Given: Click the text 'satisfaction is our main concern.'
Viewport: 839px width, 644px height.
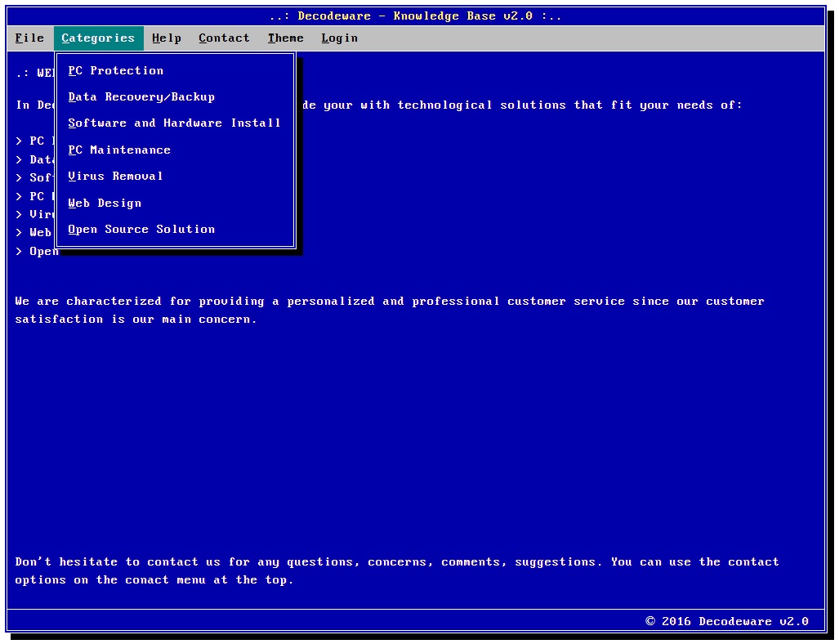Looking at the screenshot, I should pos(136,319).
